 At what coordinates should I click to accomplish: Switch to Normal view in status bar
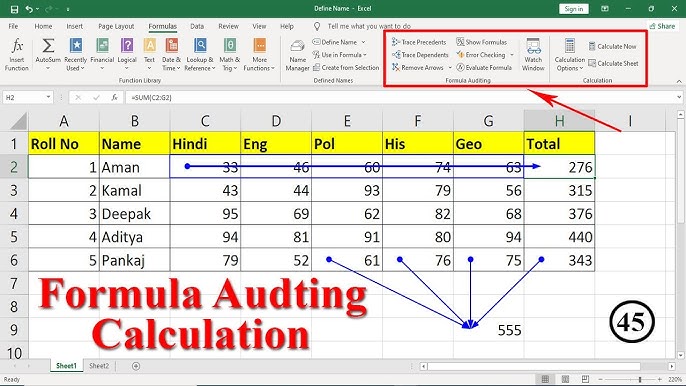545,379
